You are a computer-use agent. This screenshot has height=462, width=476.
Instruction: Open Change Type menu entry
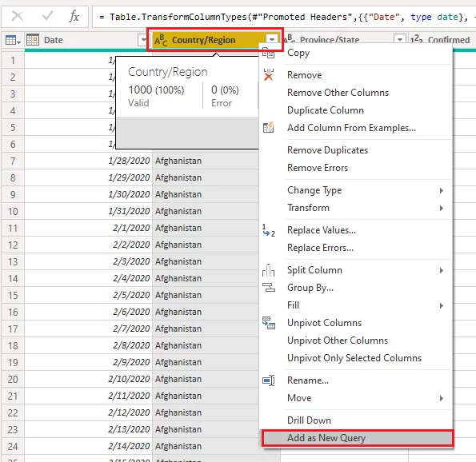tap(356, 190)
